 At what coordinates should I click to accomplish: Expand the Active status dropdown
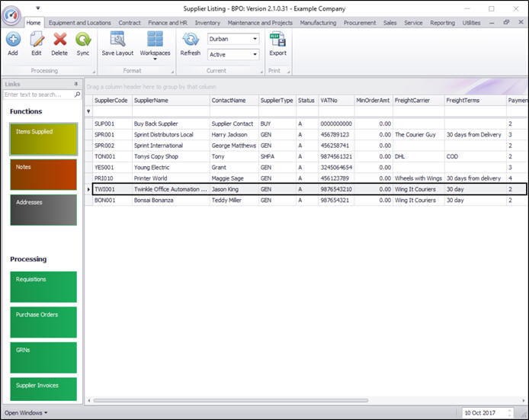255,55
